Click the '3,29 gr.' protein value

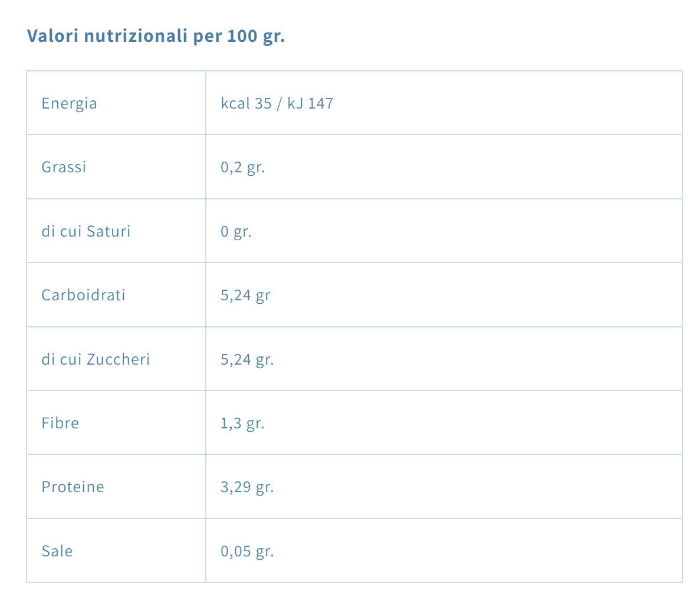(247, 487)
